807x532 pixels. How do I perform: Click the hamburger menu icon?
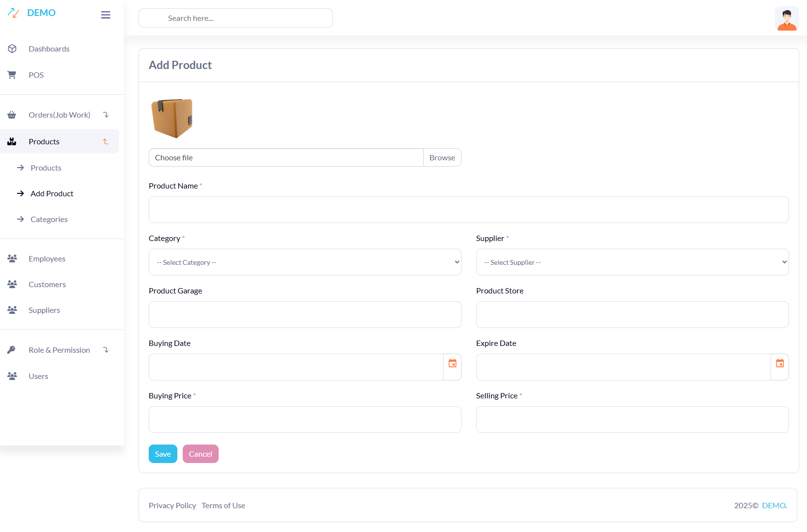click(105, 15)
